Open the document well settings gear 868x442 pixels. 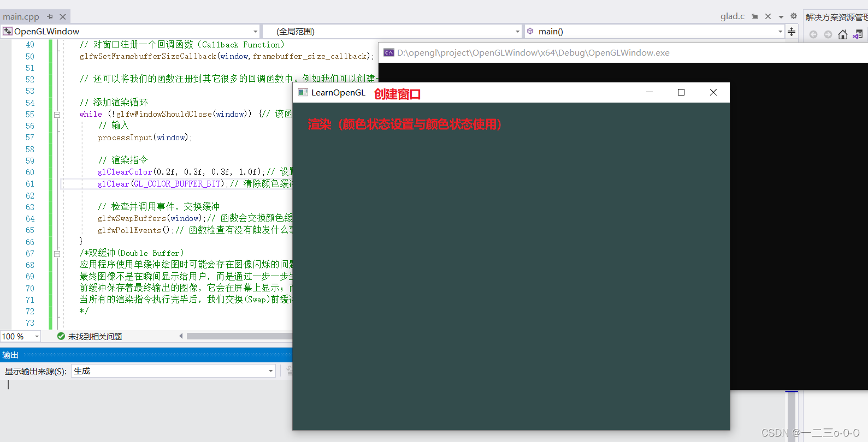click(794, 16)
